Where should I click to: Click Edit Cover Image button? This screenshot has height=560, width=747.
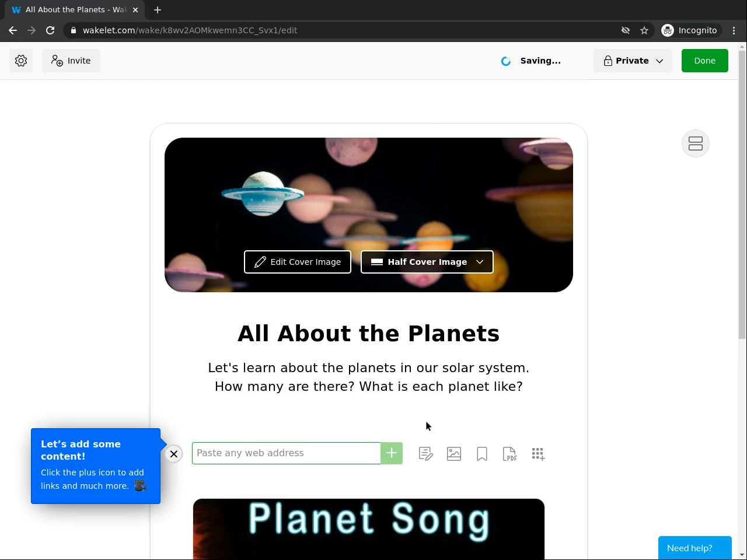[298, 262]
